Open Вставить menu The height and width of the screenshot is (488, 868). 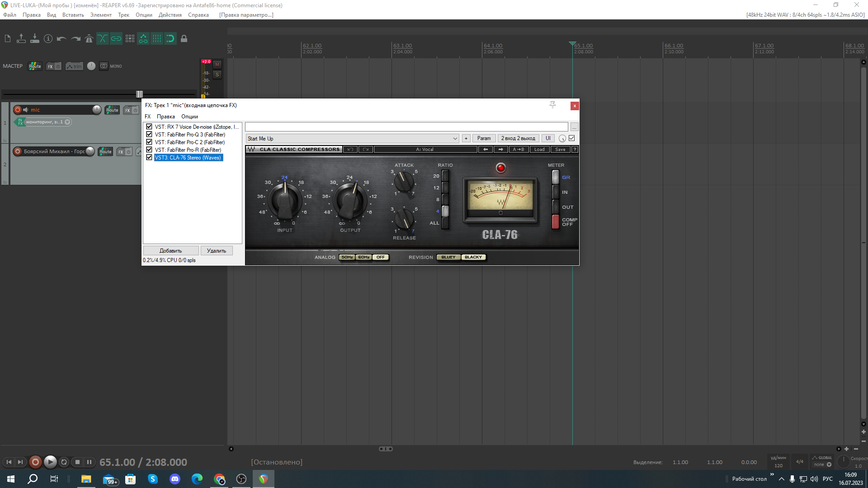tap(73, 15)
